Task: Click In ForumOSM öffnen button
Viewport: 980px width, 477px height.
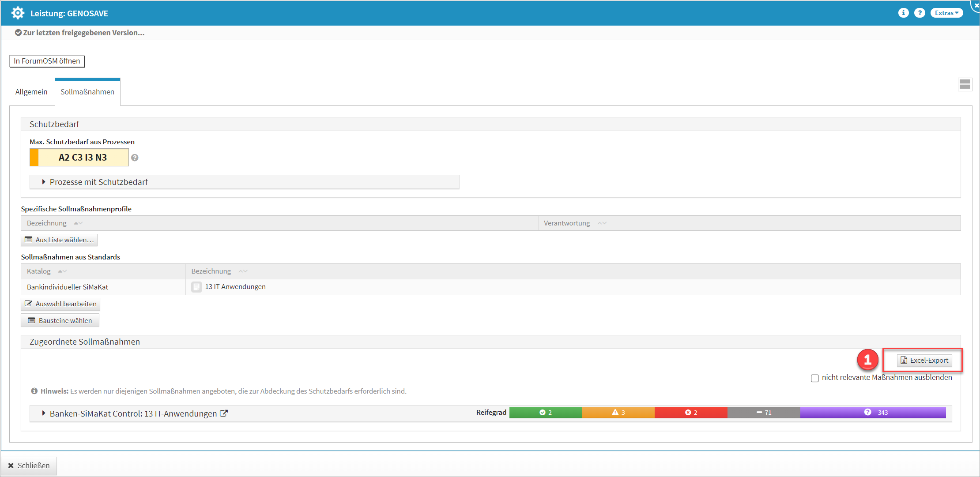Action: [x=47, y=61]
